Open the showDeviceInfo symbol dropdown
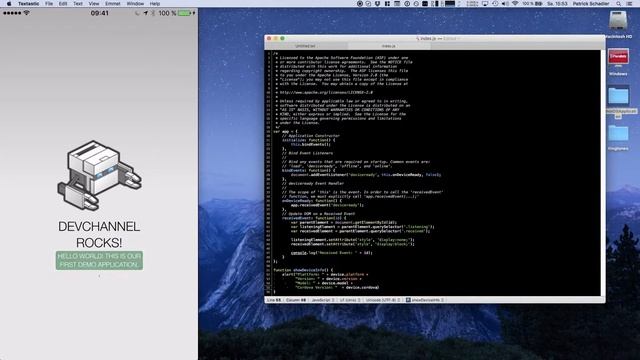640x360 pixels. [425, 300]
